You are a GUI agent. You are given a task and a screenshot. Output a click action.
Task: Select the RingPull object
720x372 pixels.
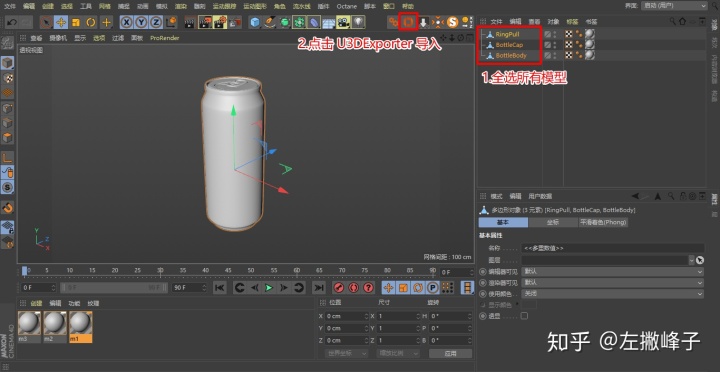(507, 34)
